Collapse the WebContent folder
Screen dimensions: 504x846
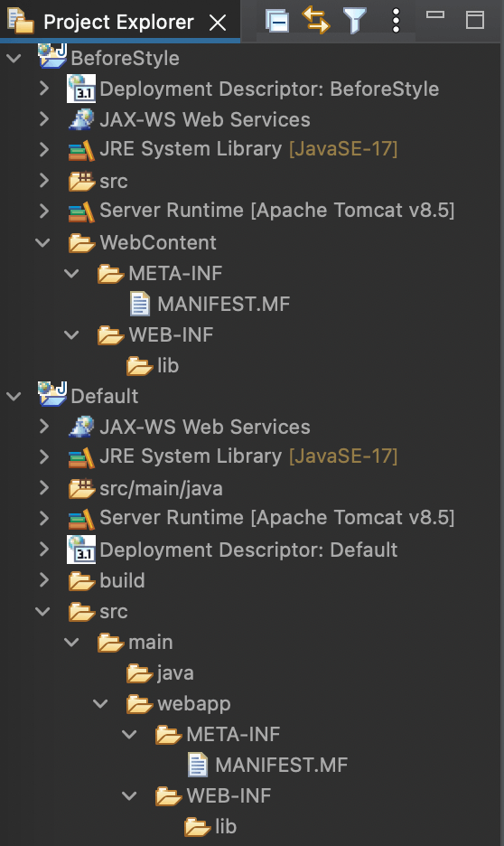[43, 243]
